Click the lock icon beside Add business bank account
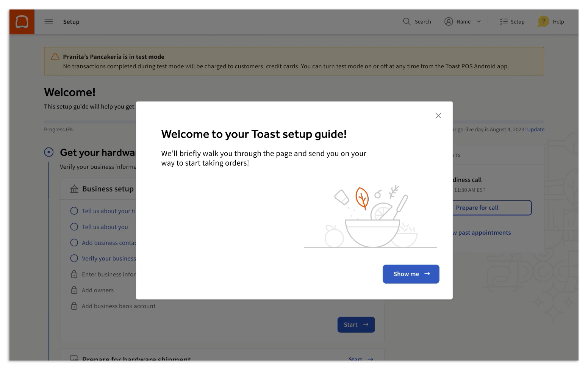588x370 pixels. (x=74, y=306)
